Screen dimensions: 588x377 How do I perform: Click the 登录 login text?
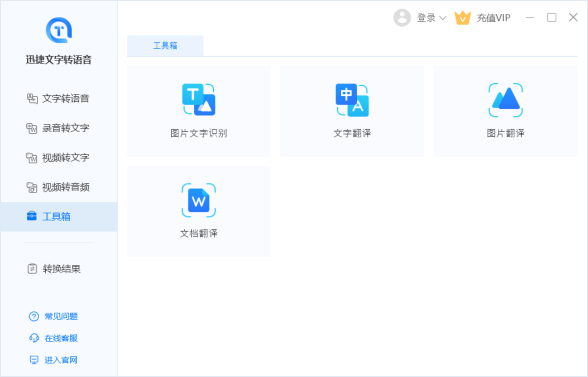coord(426,18)
